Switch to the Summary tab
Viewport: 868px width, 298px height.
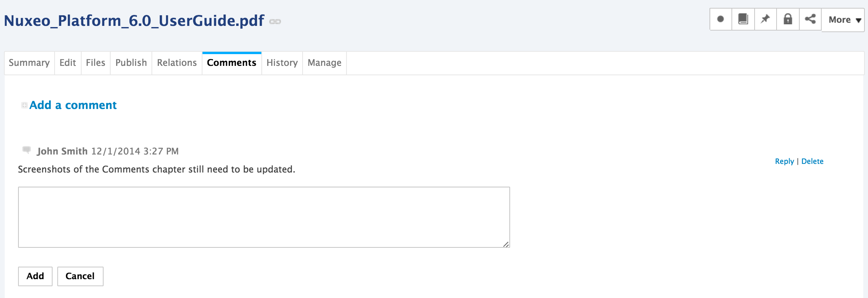29,63
